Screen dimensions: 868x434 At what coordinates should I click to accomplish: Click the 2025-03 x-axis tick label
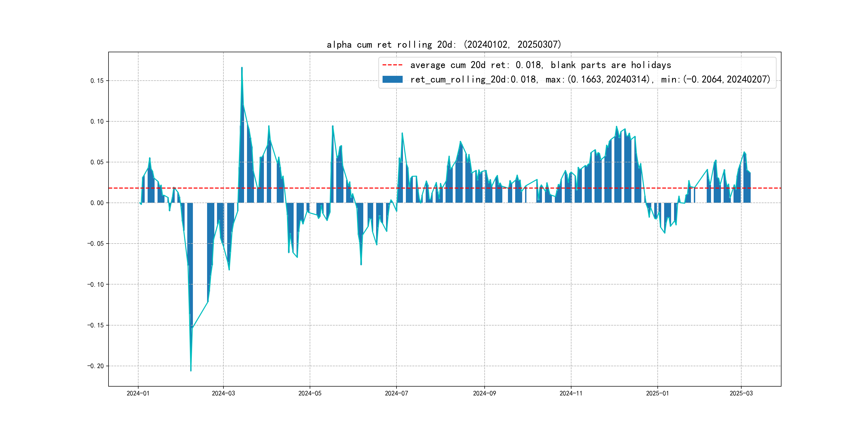tap(741, 393)
